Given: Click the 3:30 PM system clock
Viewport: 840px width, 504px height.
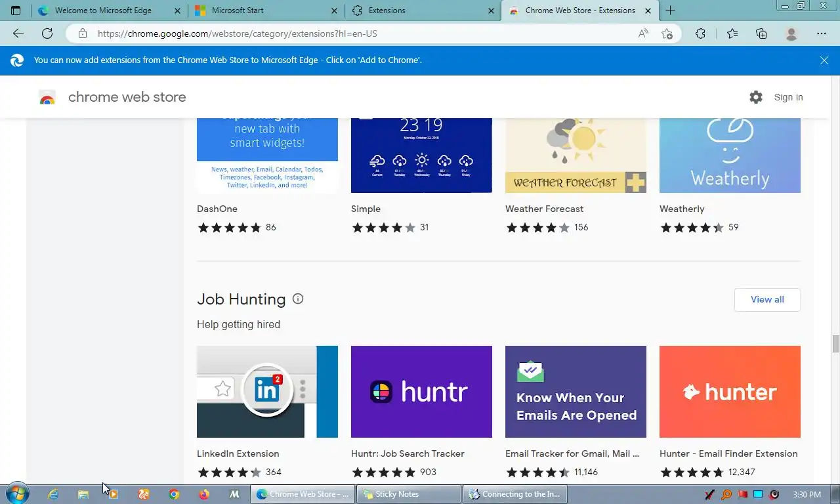Looking at the screenshot, I should [x=807, y=495].
